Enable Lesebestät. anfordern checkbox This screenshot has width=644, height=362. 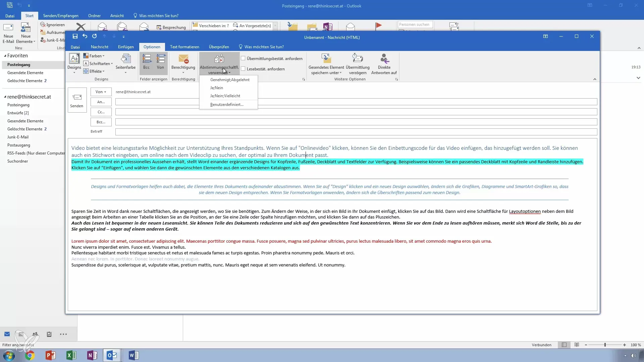point(243,69)
